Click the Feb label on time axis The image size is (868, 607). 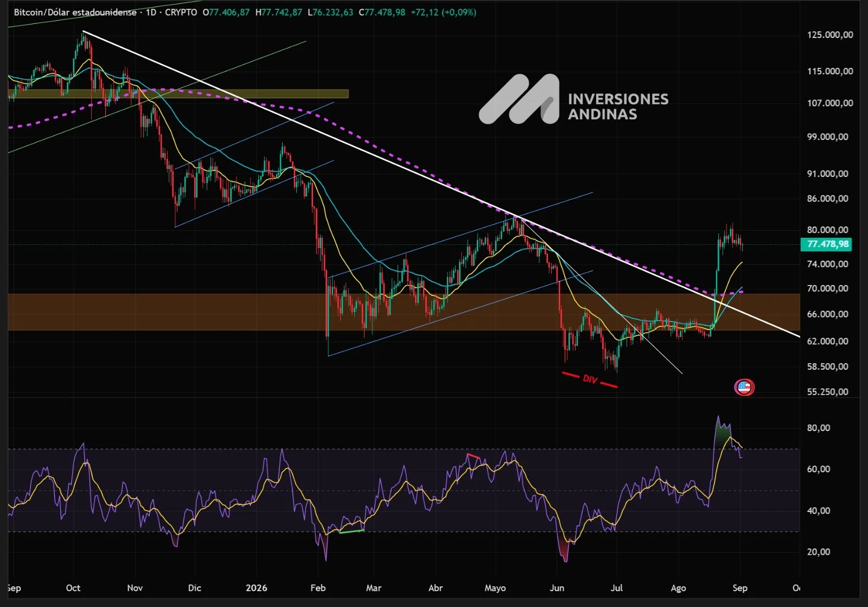[318, 588]
